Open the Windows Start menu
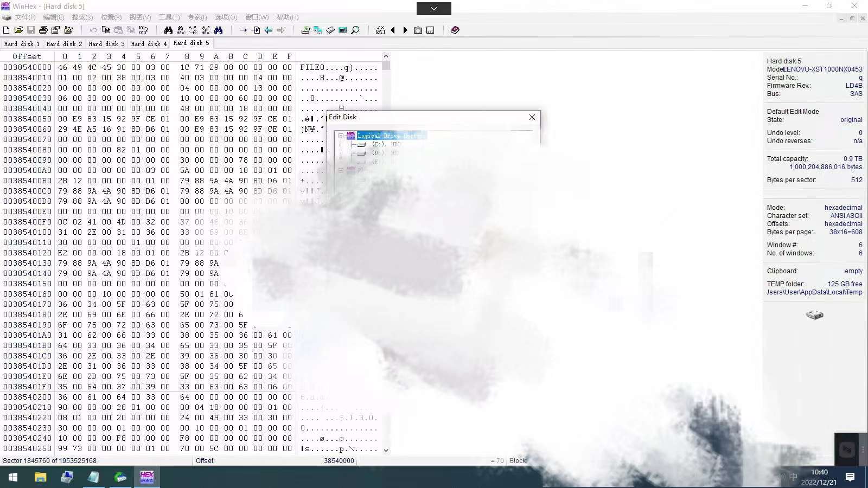This screenshot has width=868, height=488. (x=13, y=477)
